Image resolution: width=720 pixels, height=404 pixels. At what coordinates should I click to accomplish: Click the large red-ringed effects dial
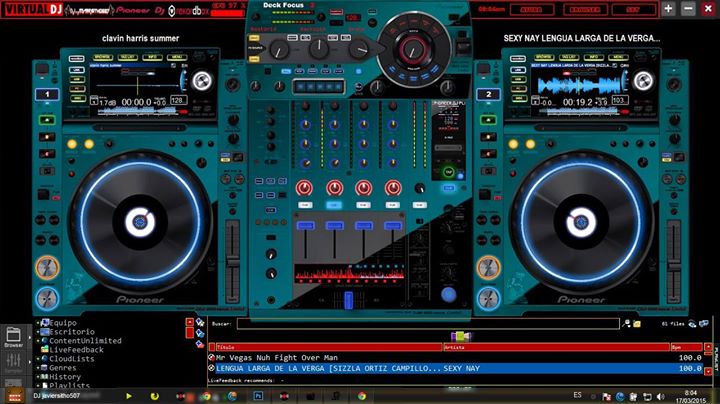coord(413,50)
